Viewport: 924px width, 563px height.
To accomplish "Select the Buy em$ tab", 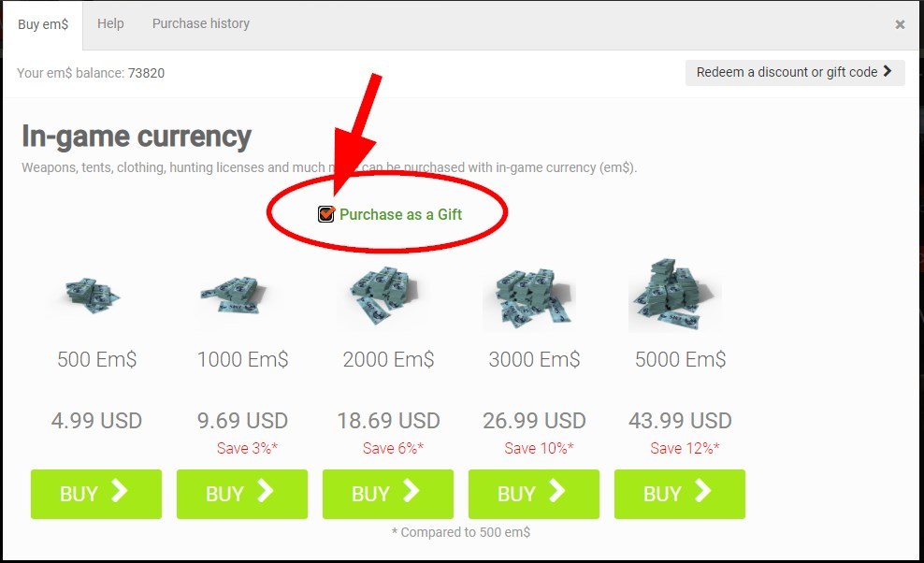I will tap(43, 24).
